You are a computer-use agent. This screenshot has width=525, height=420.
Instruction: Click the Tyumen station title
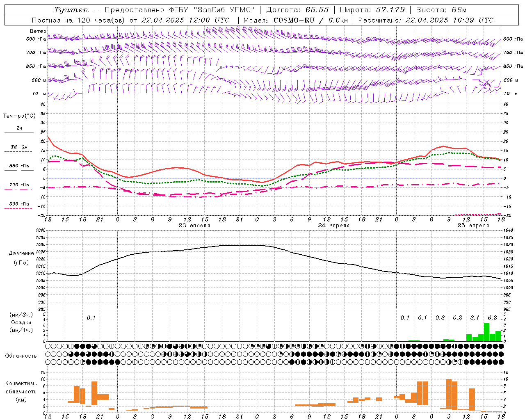click(x=71, y=10)
